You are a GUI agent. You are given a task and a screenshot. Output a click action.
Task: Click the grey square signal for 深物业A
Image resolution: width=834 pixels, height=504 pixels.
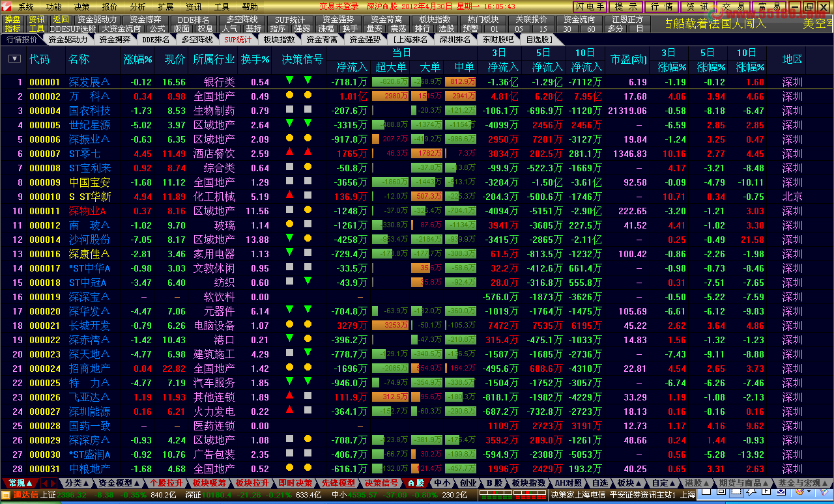(290, 209)
